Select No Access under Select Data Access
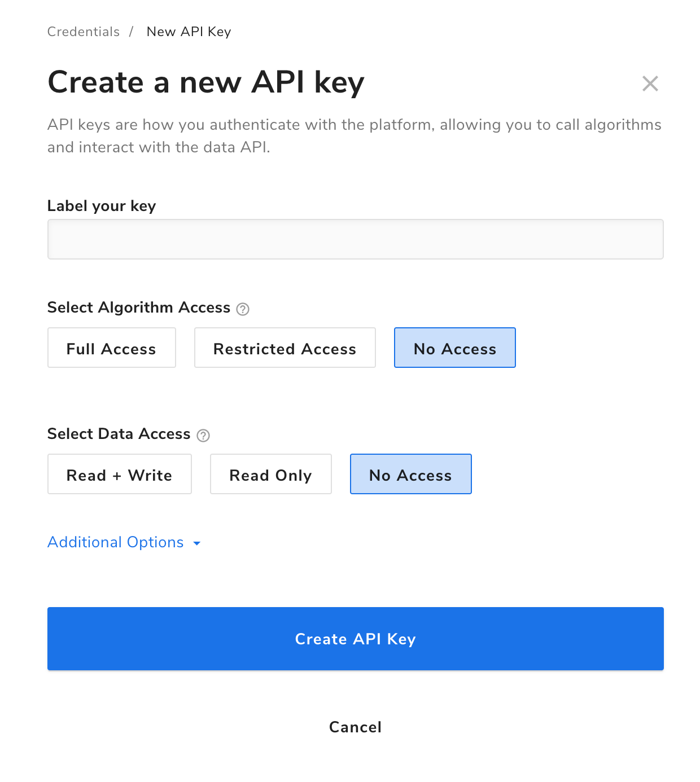 pyautogui.click(x=410, y=474)
